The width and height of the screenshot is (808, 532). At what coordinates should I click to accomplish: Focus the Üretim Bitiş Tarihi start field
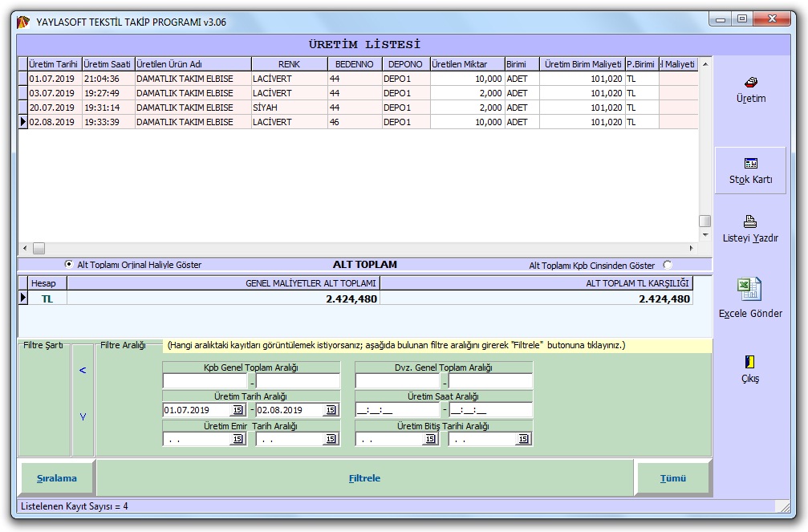tap(390, 439)
